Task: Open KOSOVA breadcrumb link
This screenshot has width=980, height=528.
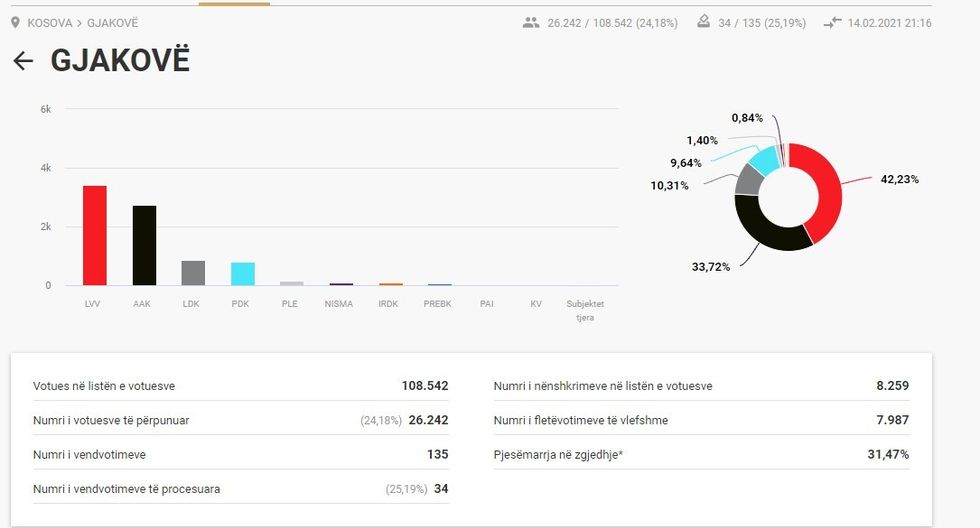Action: click(50, 22)
